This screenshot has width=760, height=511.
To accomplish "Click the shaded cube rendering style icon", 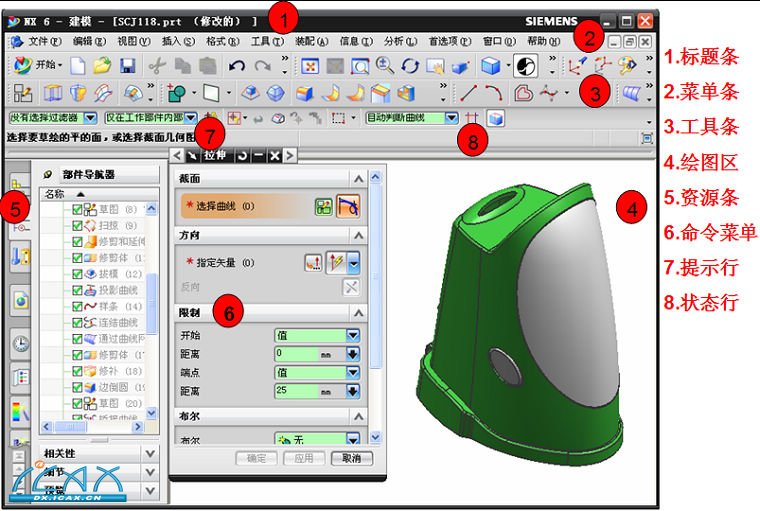I will (490, 65).
